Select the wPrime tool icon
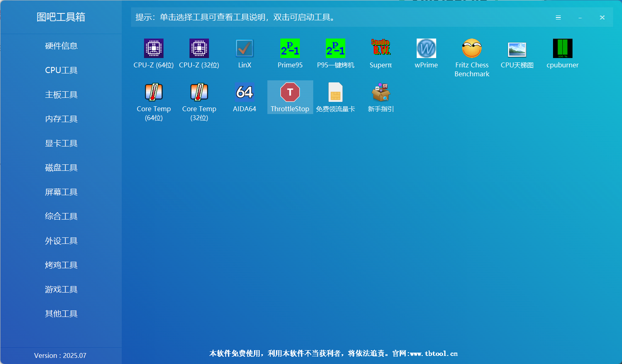The width and height of the screenshot is (622, 364). (426, 48)
